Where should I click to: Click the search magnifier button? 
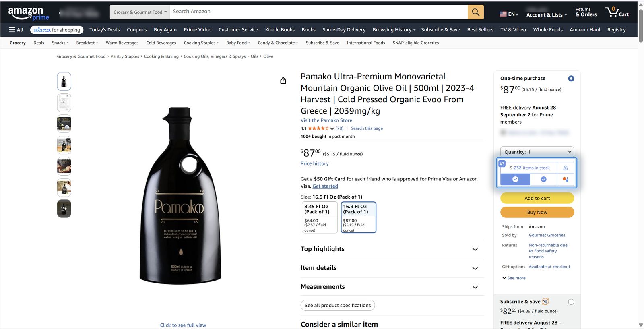(x=475, y=12)
